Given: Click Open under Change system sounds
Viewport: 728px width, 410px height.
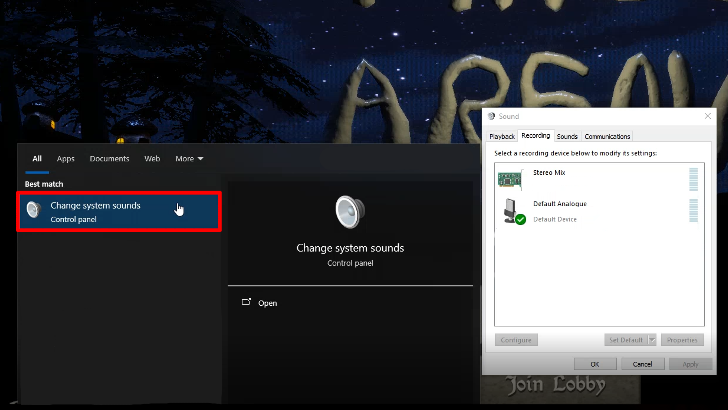Looking at the screenshot, I should tap(267, 303).
